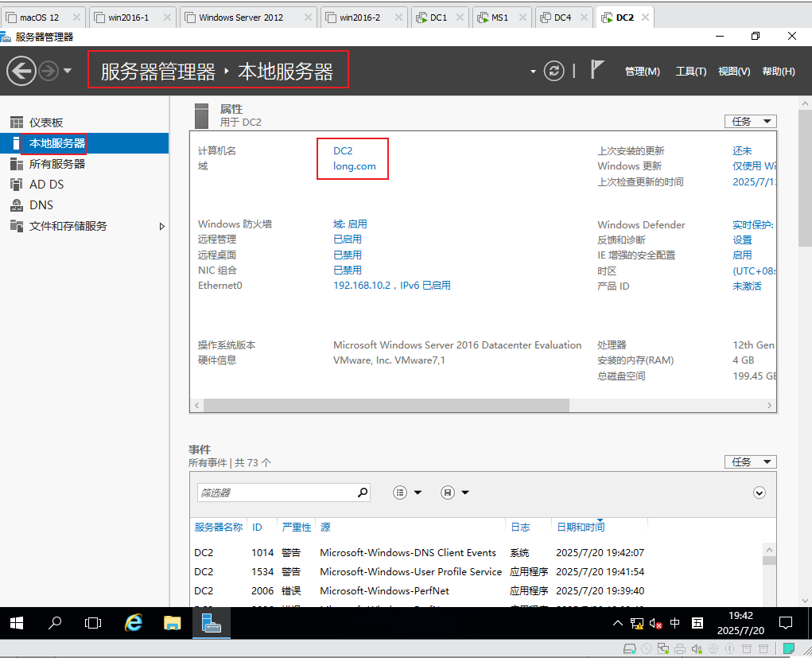The width and height of the screenshot is (812, 658).
Task: Click the forward navigation arrow
Action: 49,71
